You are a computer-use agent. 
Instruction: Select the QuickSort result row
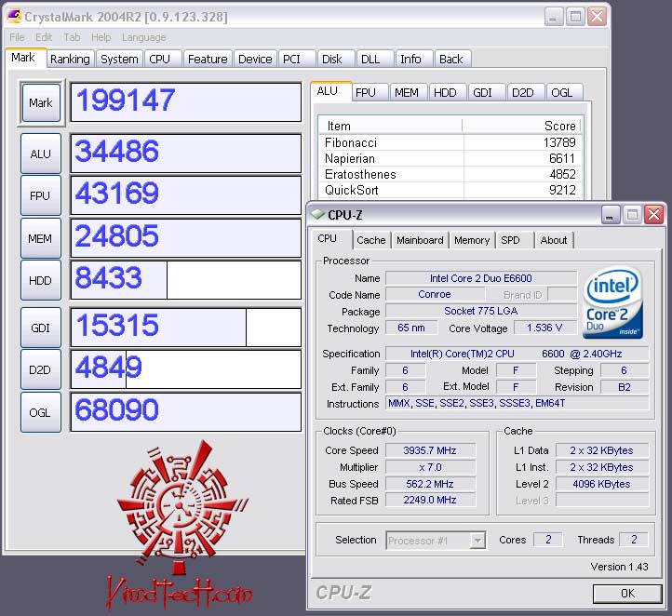[450, 190]
